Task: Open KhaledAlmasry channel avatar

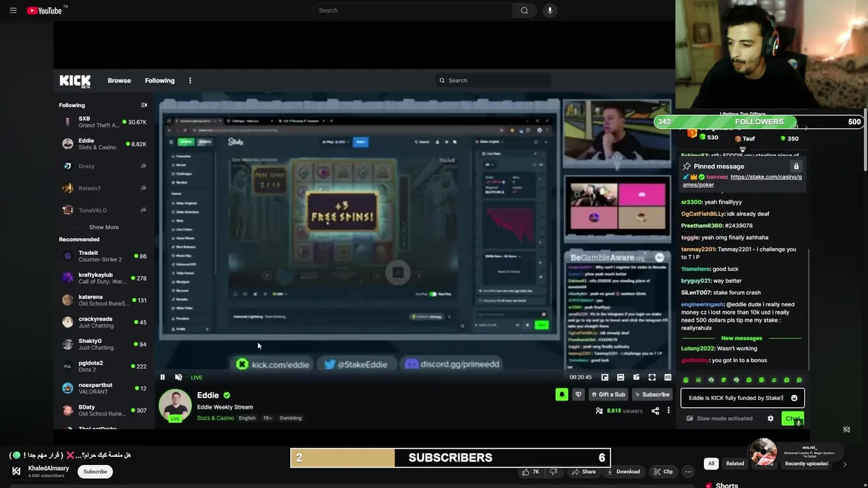Action: (x=16, y=472)
